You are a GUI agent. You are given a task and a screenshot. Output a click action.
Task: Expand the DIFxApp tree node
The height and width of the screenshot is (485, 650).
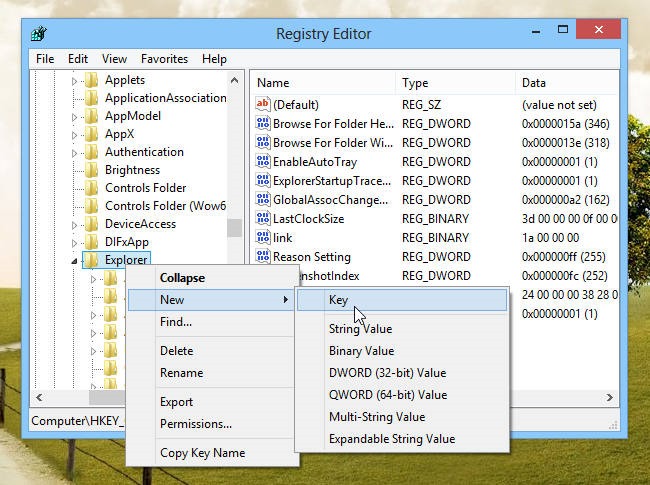[x=74, y=243]
